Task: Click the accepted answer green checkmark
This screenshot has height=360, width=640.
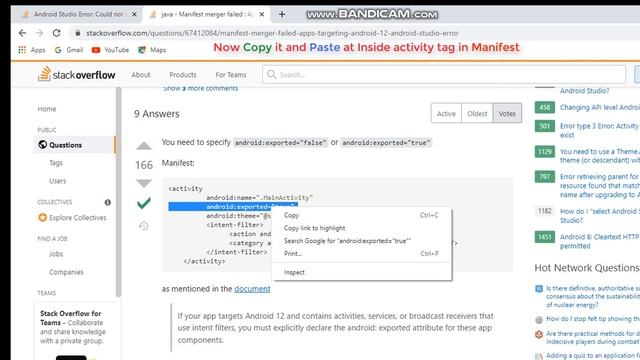Action: click(x=144, y=203)
